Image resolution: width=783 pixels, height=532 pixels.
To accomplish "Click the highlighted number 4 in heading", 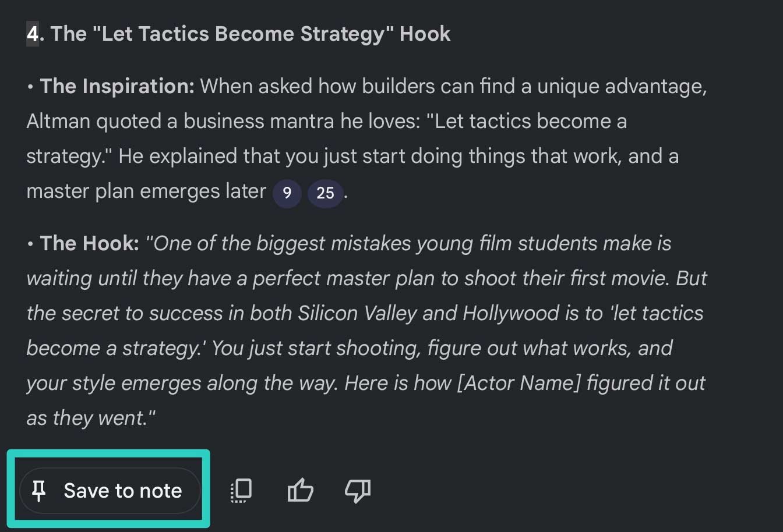I will [33, 34].
